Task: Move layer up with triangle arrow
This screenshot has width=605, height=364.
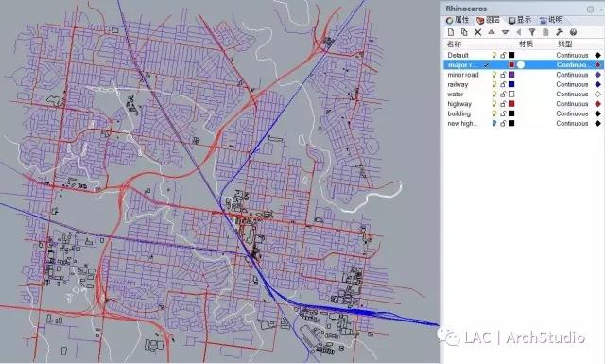Action: point(492,32)
